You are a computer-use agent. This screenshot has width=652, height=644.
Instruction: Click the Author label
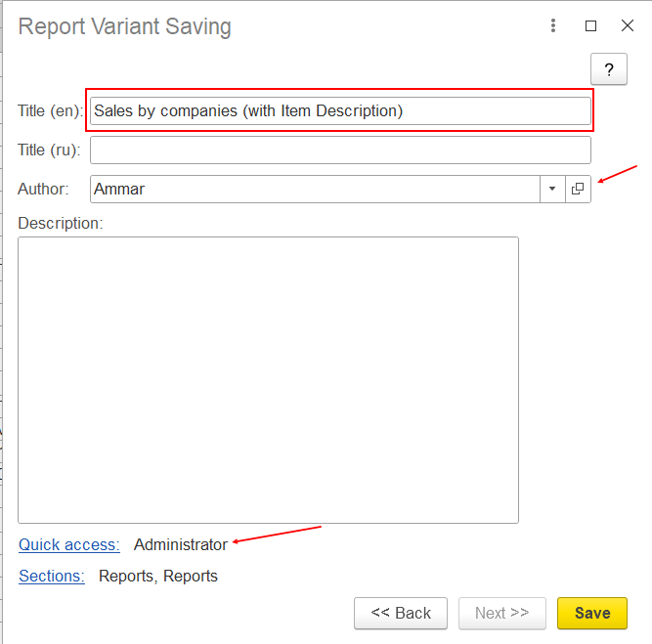coord(43,189)
